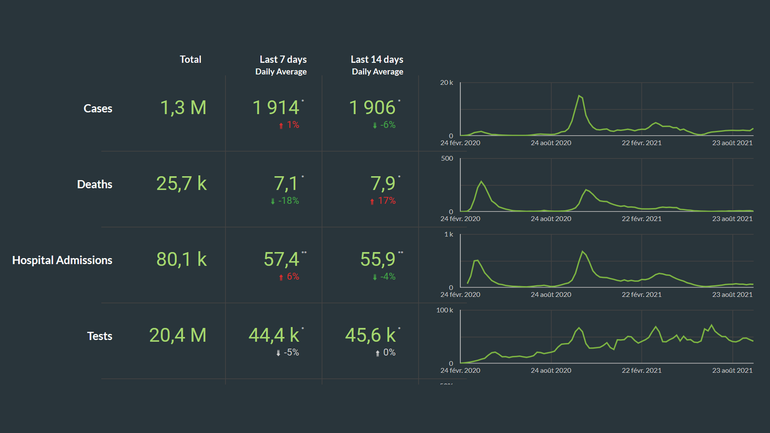Click the Cases row label
This screenshot has width=770, height=433.
pos(98,108)
